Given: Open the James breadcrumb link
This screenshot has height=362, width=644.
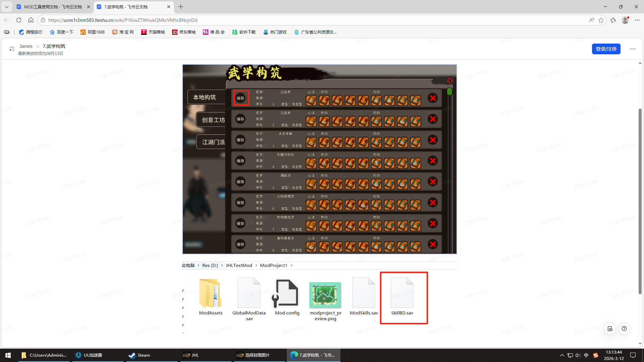Looking at the screenshot, I should pyautogui.click(x=26, y=46).
